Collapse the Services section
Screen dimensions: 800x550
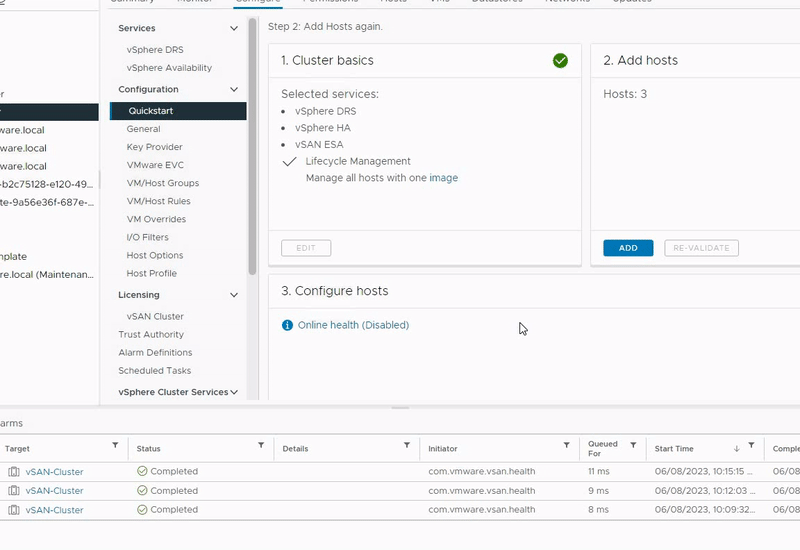point(234,29)
